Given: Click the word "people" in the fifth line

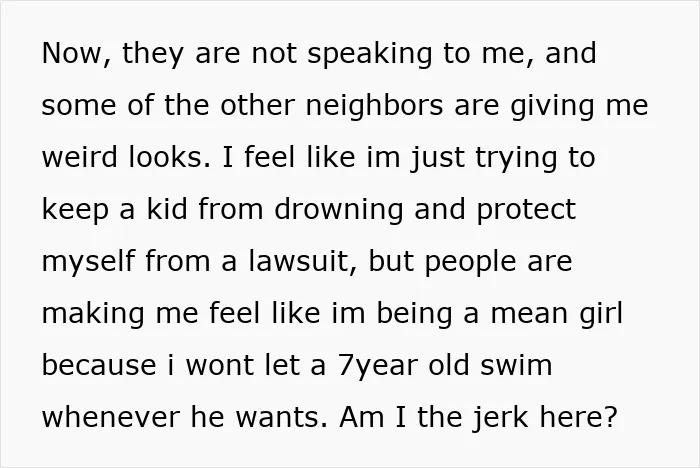Looking at the screenshot, I should coord(470,263).
